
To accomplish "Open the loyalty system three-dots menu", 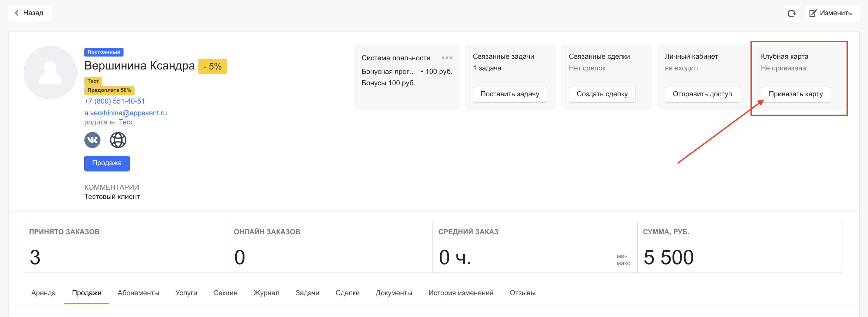I will [447, 57].
